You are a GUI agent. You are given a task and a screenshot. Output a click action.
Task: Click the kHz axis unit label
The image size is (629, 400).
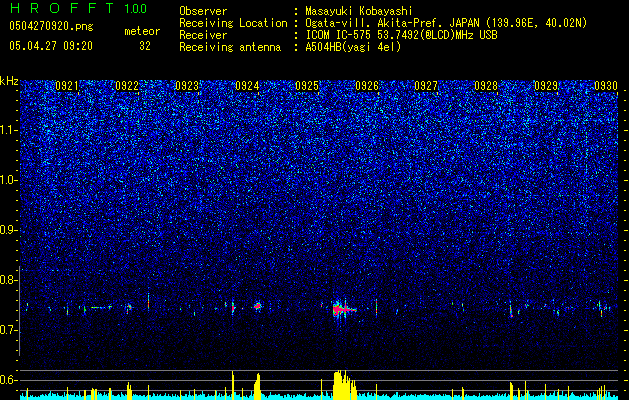(x=9, y=81)
